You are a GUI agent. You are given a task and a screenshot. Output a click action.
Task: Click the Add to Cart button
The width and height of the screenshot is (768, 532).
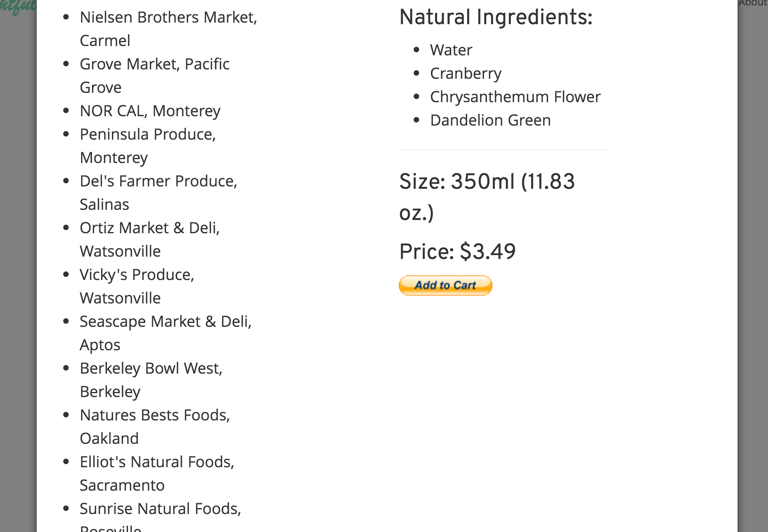coord(445,286)
